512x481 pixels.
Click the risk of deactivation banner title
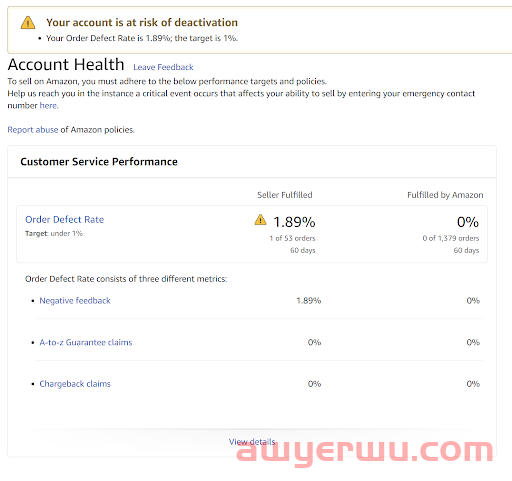point(142,22)
